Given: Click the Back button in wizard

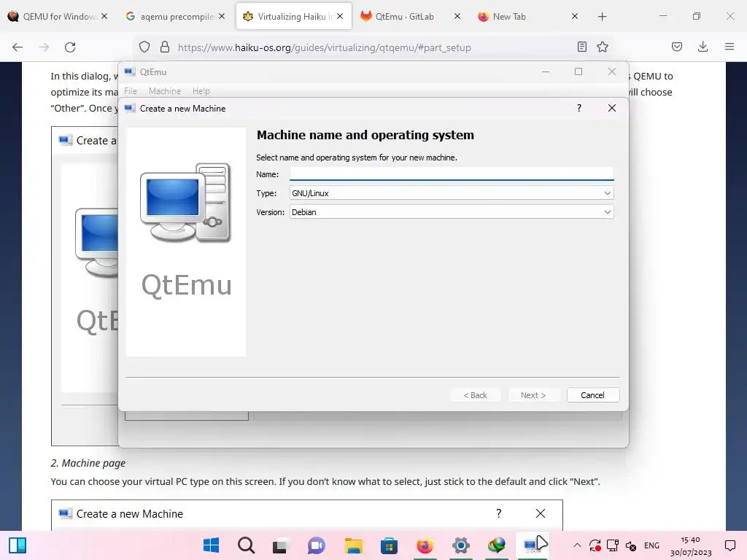Looking at the screenshot, I should pos(475,394).
